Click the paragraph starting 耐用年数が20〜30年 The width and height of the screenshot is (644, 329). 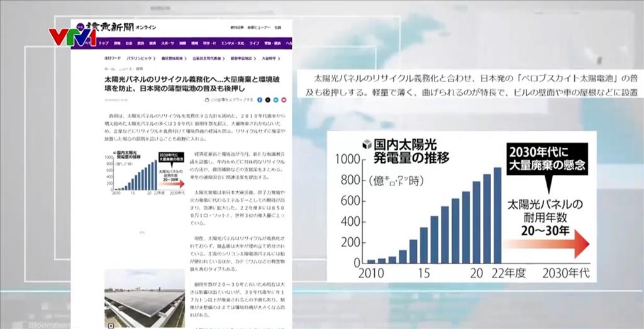238,299
